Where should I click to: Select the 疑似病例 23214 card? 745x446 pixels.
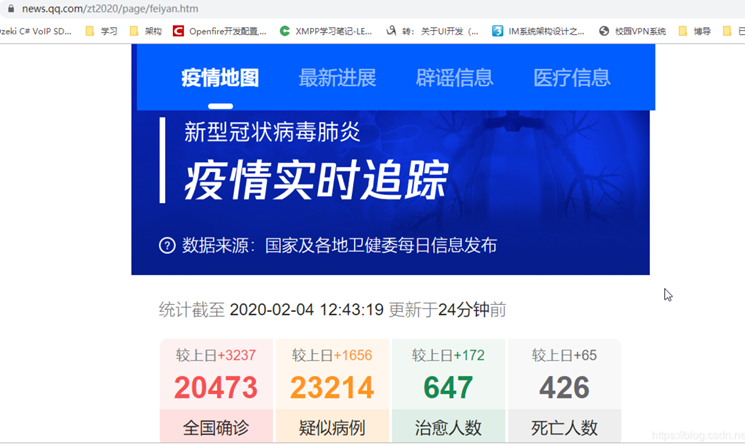[332, 390]
